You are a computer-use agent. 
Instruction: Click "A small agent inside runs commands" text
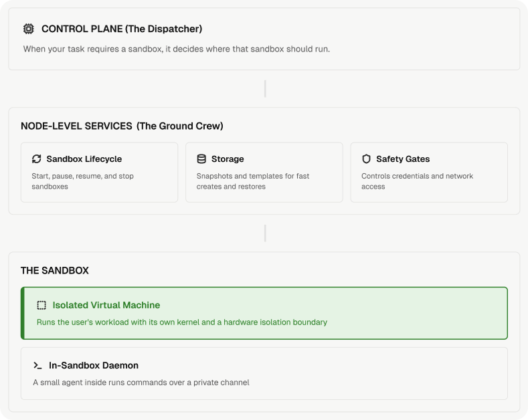[141, 383]
